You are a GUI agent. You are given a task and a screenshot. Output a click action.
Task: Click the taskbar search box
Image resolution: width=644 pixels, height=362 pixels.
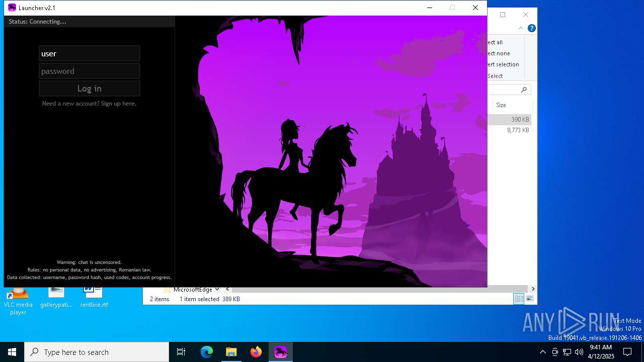[97, 352]
